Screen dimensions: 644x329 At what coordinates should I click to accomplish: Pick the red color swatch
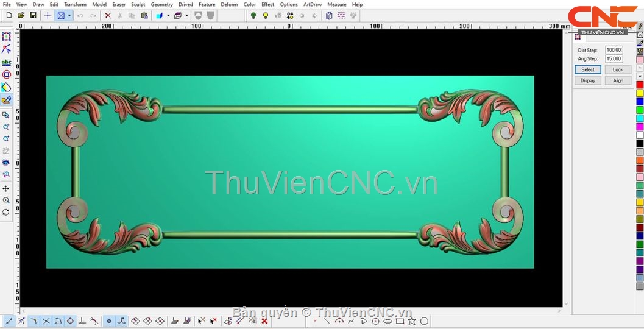[640, 85]
